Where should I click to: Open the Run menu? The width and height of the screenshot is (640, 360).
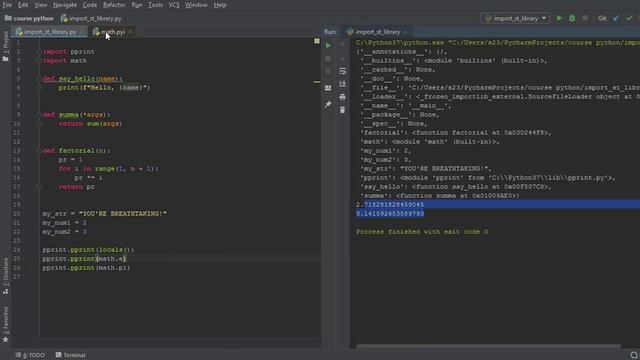[137, 5]
